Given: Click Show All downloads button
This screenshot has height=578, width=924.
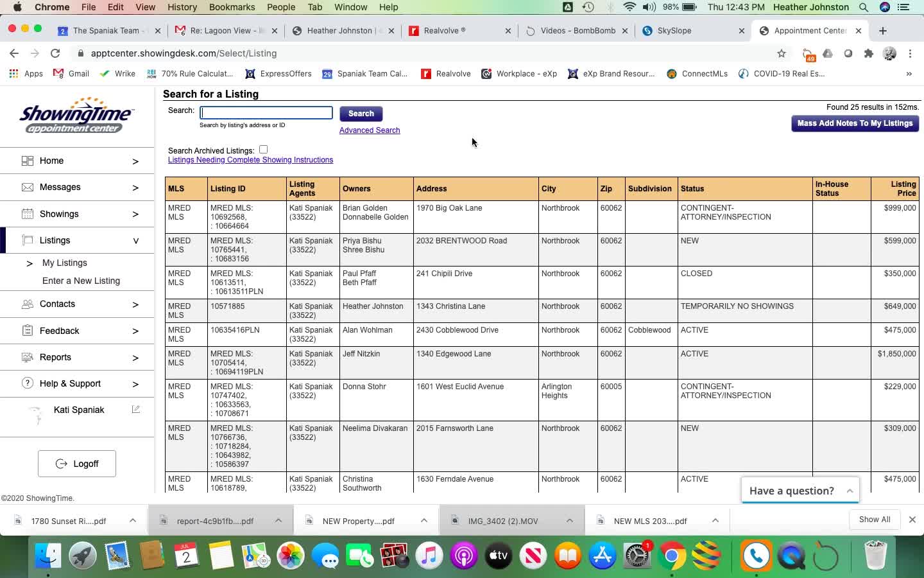Looking at the screenshot, I should (x=875, y=520).
